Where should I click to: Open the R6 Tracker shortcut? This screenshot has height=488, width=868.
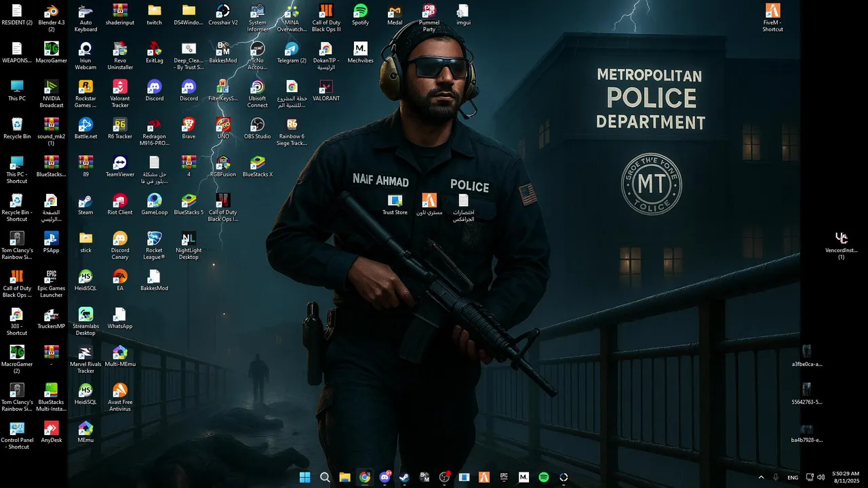coord(120,129)
